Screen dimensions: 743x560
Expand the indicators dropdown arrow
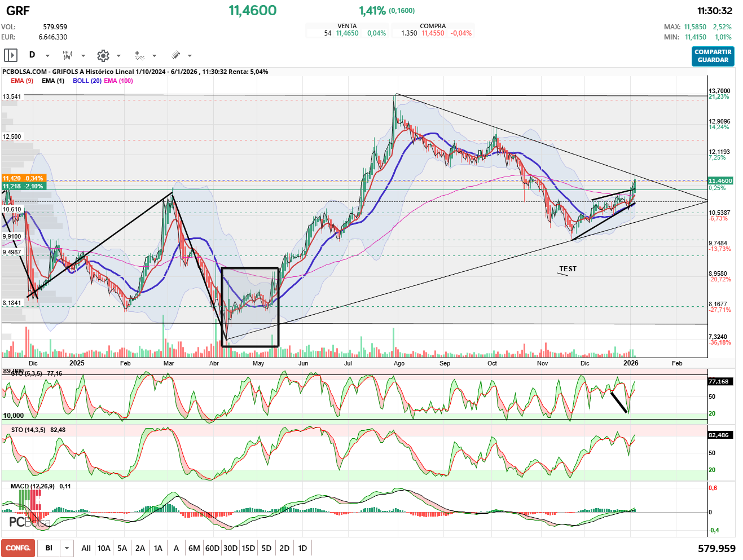155,56
